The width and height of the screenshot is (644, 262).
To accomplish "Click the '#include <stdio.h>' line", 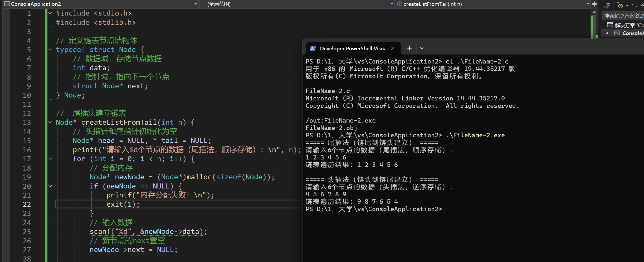I will click(x=94, y=13).
